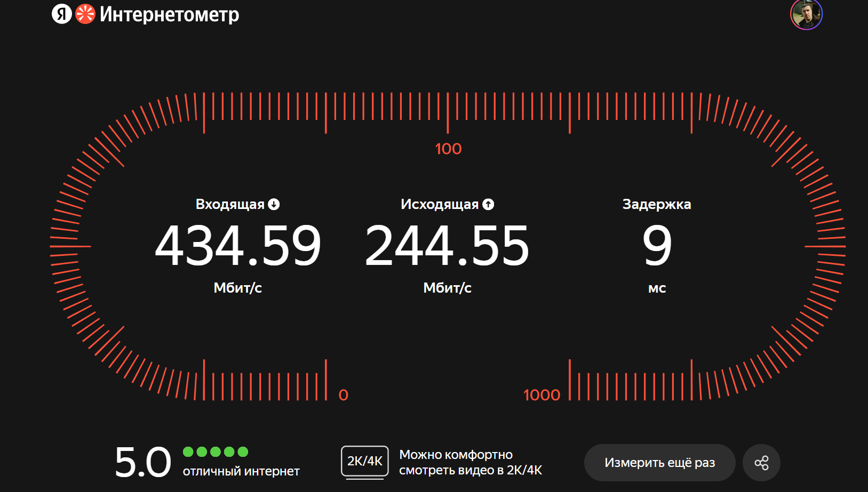This screenshot has width=868, height=492.
Task: Click the 5.0 rating score
Action: tap(143, 462)
